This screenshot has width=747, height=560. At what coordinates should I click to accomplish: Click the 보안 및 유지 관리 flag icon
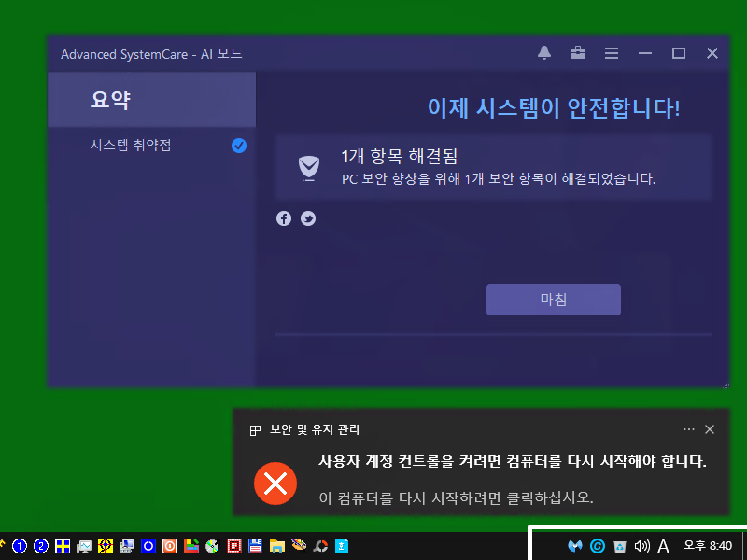tap(255, 430)
